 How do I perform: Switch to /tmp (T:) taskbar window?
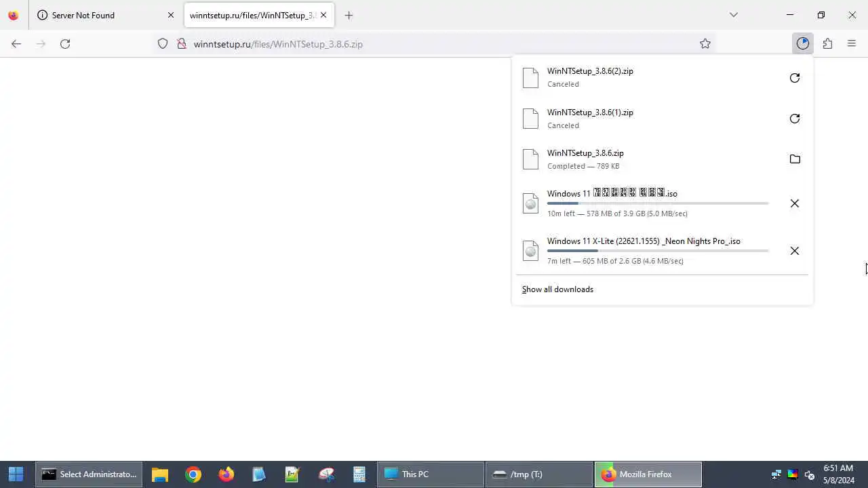(x=539, y=474)
